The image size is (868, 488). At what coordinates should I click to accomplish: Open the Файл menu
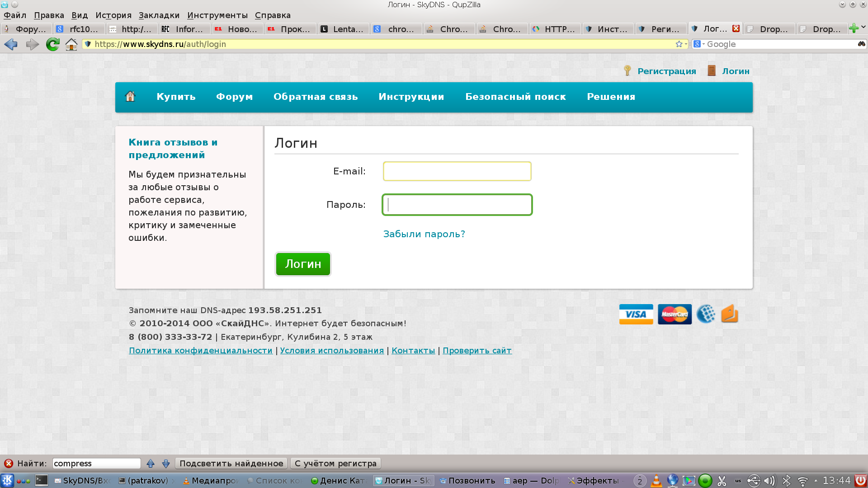pyautogui.click(x=15, y=15)
